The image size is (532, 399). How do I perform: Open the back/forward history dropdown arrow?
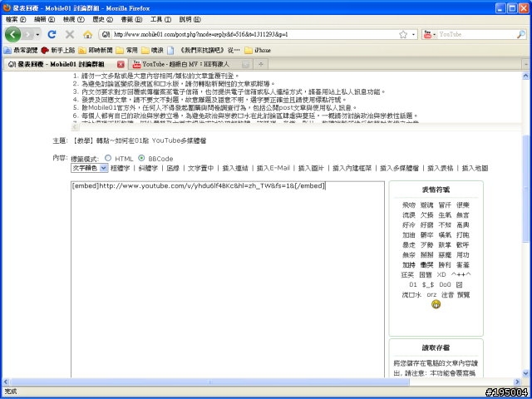point(37,35)
